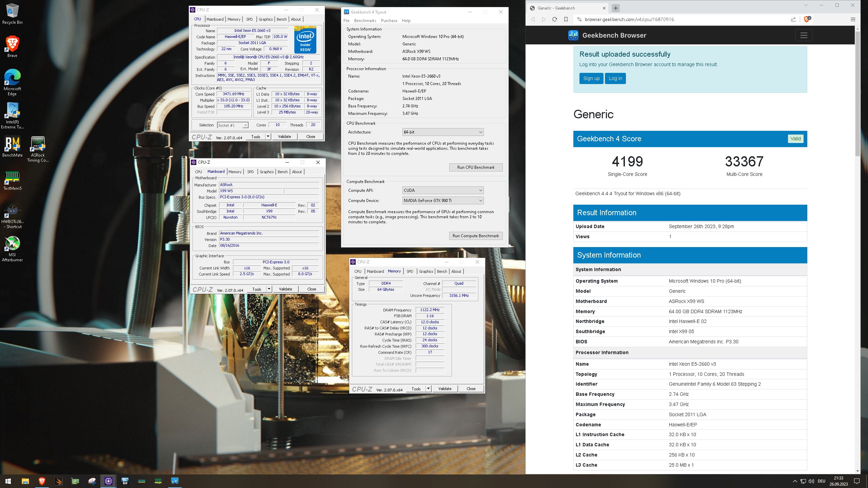Screen dimensions: 868x488
Task: Open the Compute Device GTX 980 Ti dropdown
Action: [x=443, y=201]
